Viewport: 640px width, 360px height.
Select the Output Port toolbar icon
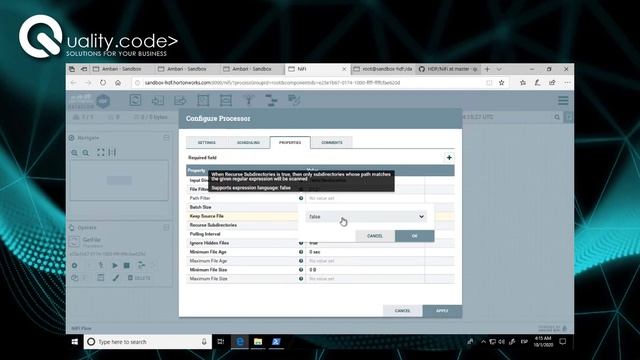click(180, 100)
